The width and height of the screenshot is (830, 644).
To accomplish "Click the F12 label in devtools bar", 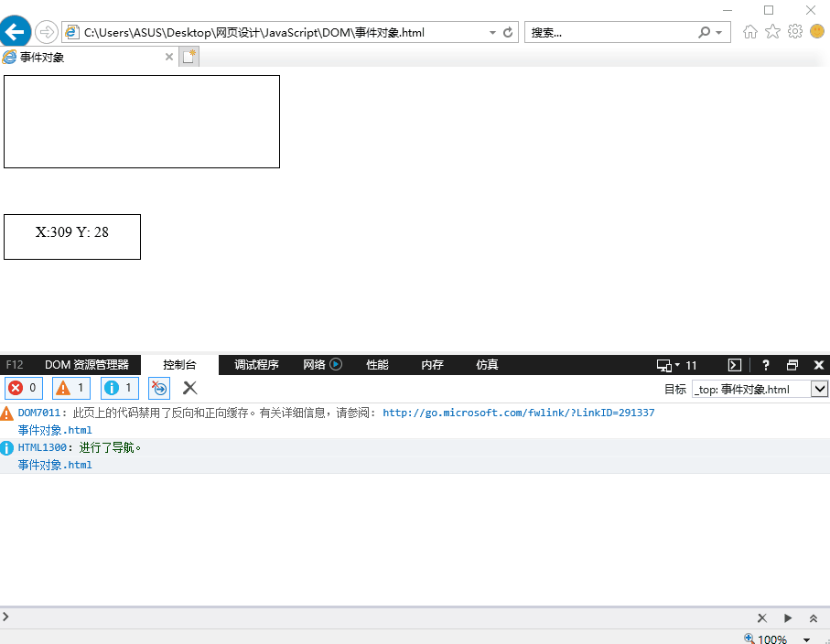I will [x=15, y=365].
